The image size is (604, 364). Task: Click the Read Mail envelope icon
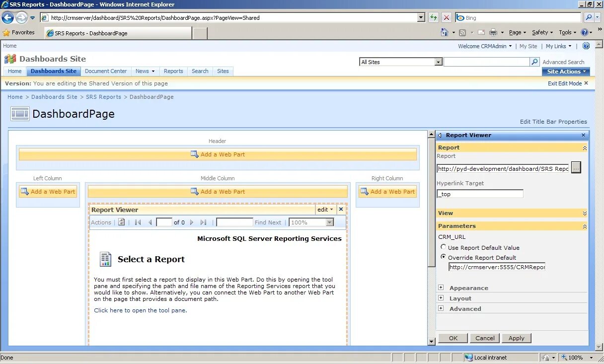pyautogui.click(x=481, y=32)
